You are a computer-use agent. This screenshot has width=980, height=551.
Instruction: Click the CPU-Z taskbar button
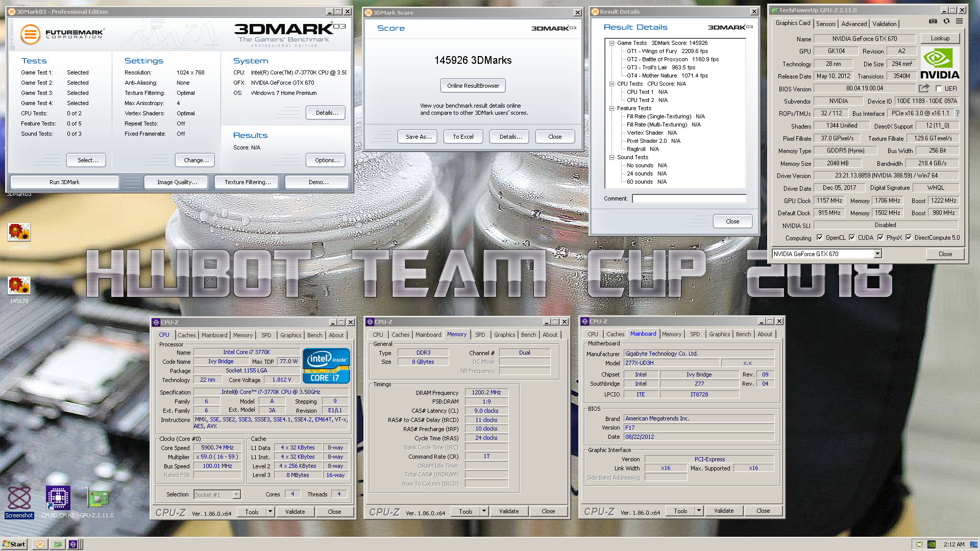pos(73,544)
